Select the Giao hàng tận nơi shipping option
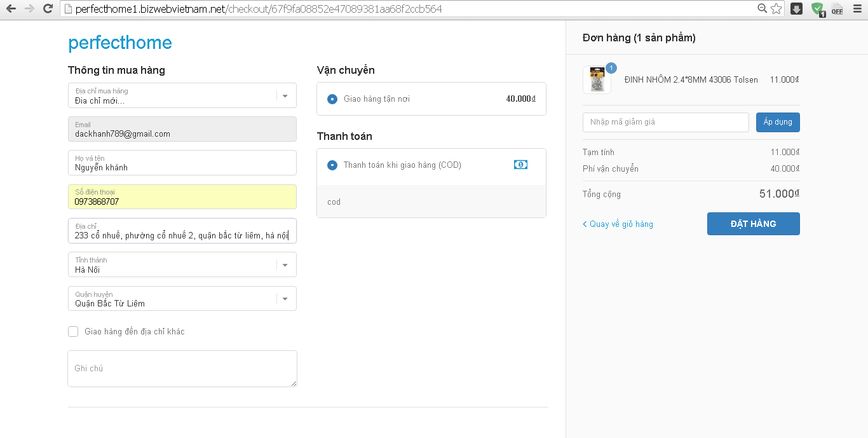This screenshot has height=438, width=868. pyautogui.click(x=332, y=99)
